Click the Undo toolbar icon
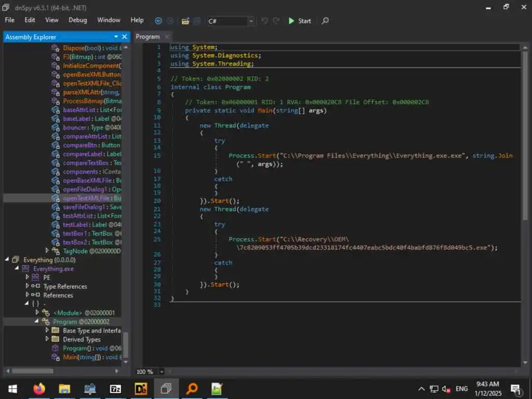This screenshot has height=399, width=532. click(x=264, y=21)
